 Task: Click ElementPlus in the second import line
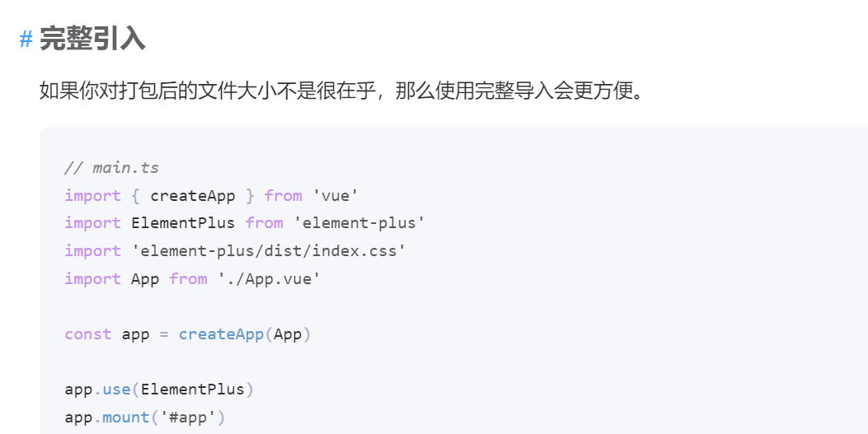[x=183, y=223]
